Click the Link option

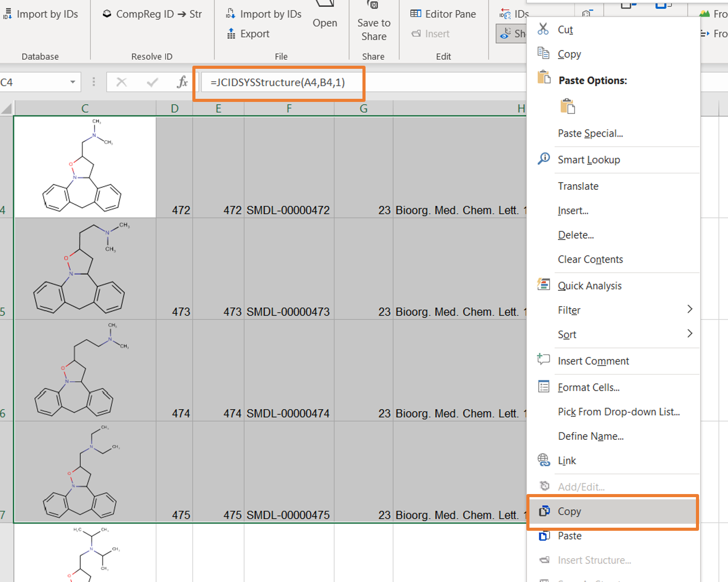567,460
